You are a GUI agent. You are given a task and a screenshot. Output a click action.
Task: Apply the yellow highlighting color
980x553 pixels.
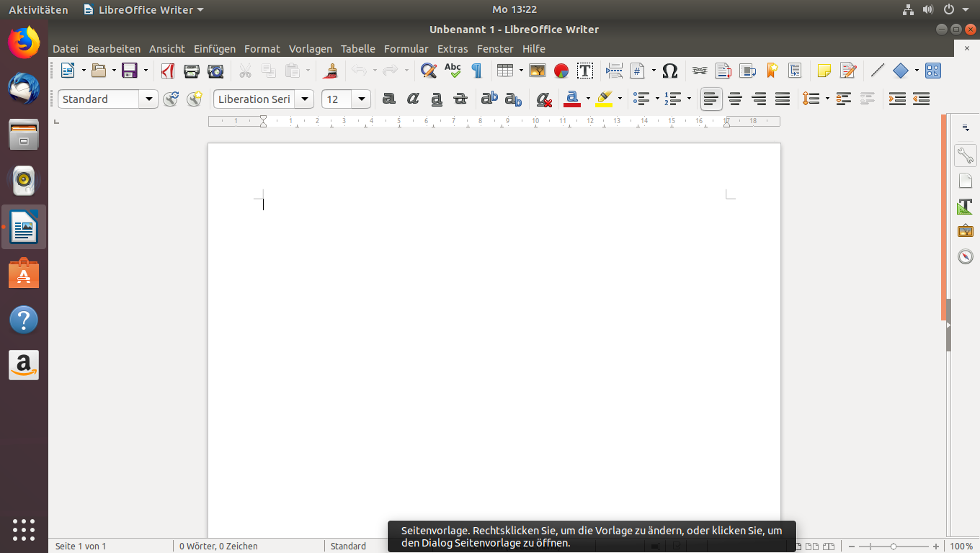coord(605,99)
